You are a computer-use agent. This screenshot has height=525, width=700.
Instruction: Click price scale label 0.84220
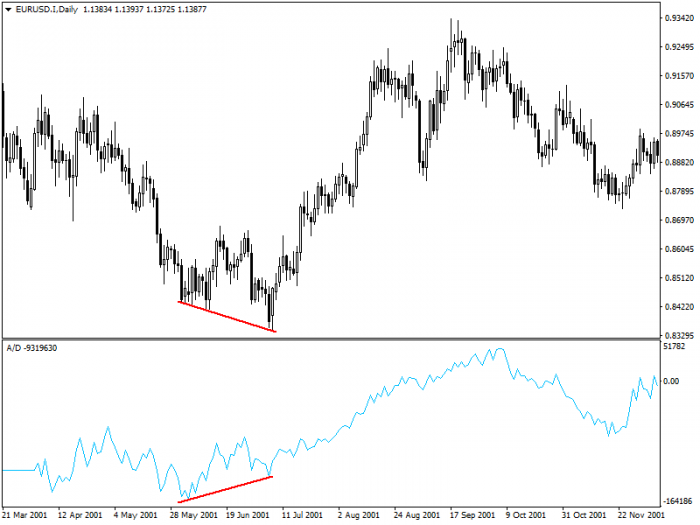point(679,307)
